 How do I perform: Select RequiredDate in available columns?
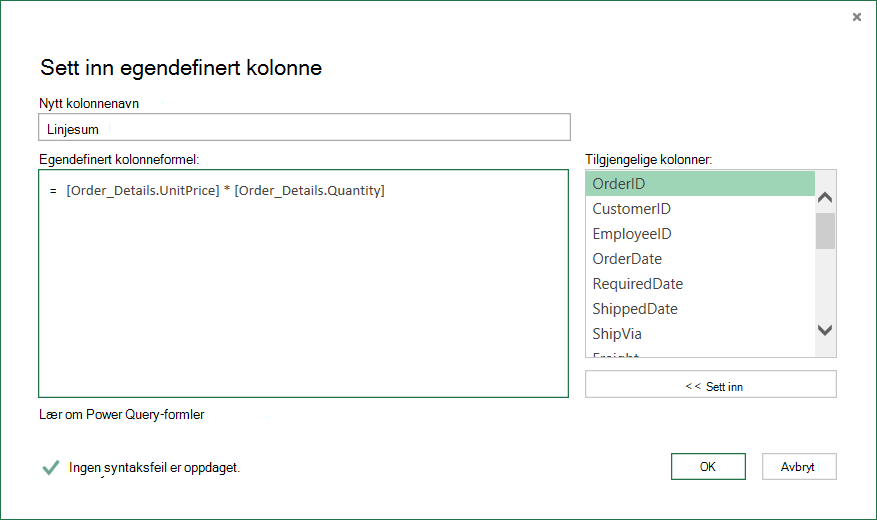coord(700,283)
